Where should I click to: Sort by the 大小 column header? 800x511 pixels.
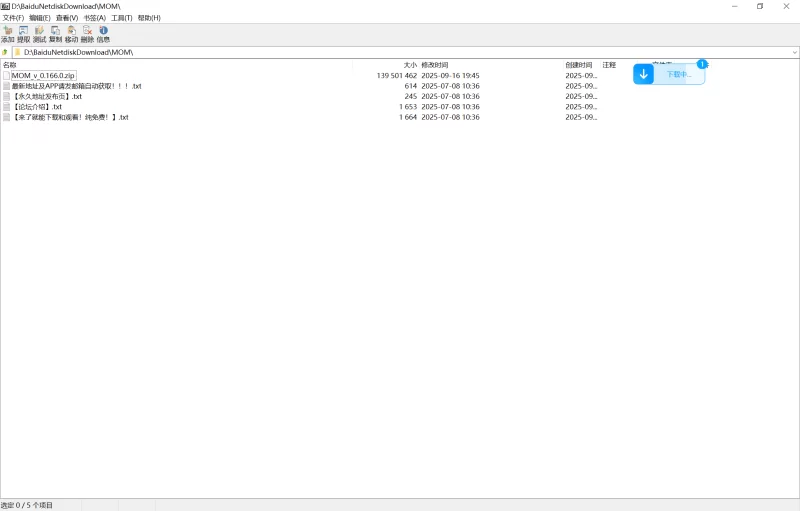tap(410, 65)
